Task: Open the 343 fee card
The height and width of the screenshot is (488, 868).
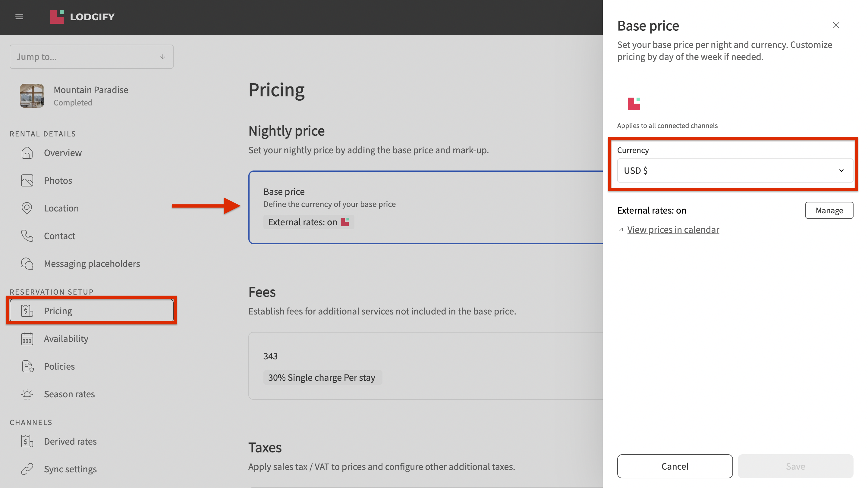Action: [426, 366]
